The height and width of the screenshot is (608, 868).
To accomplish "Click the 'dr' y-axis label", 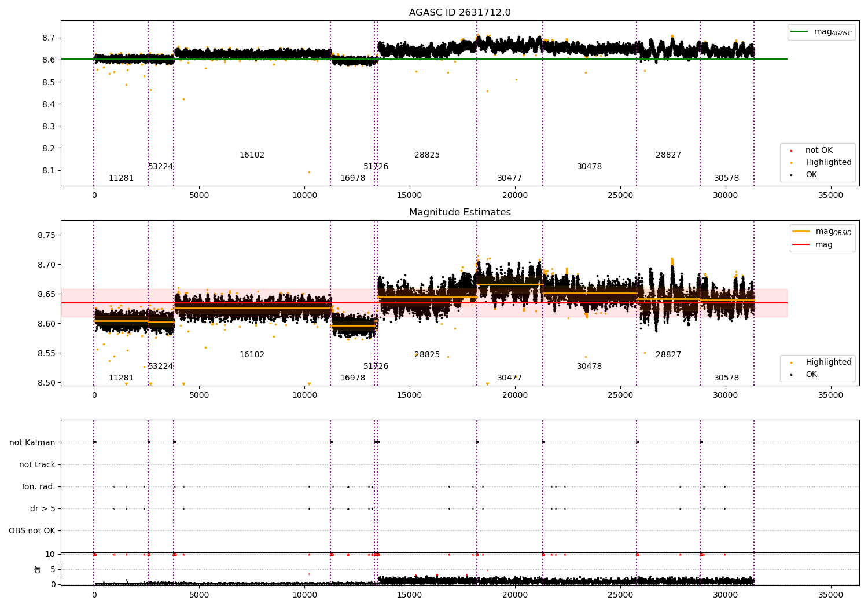I will click(x=38, y=569).
